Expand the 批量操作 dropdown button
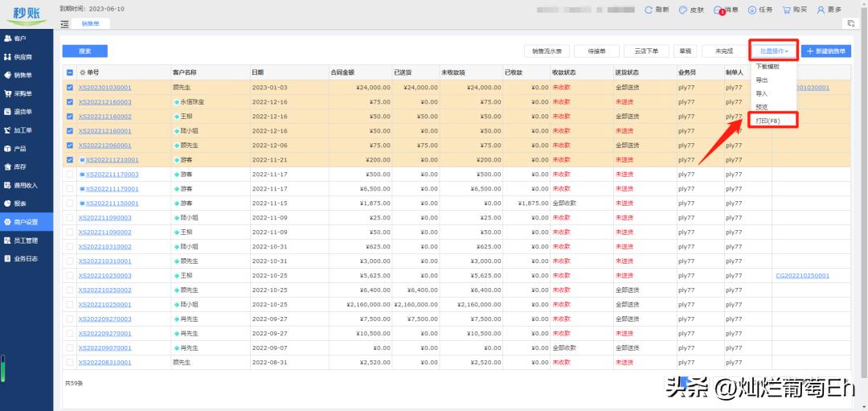Viewport: 868px width, 411px height. (773, 51)
